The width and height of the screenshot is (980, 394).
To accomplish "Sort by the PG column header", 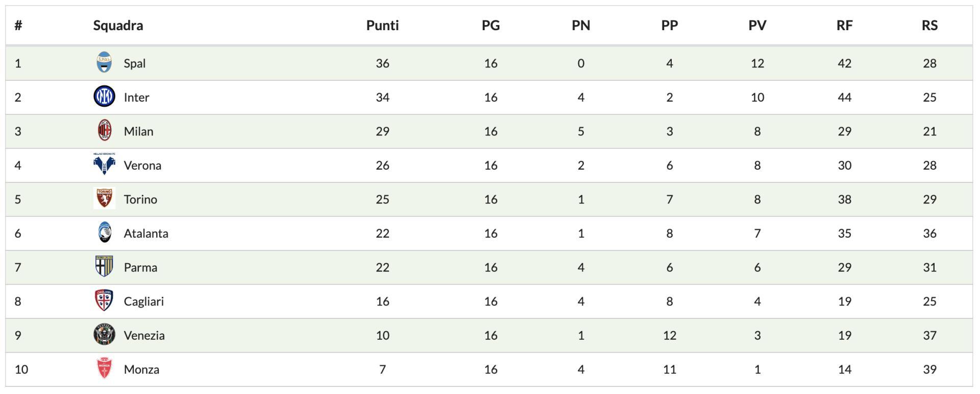I will point(491,26).
